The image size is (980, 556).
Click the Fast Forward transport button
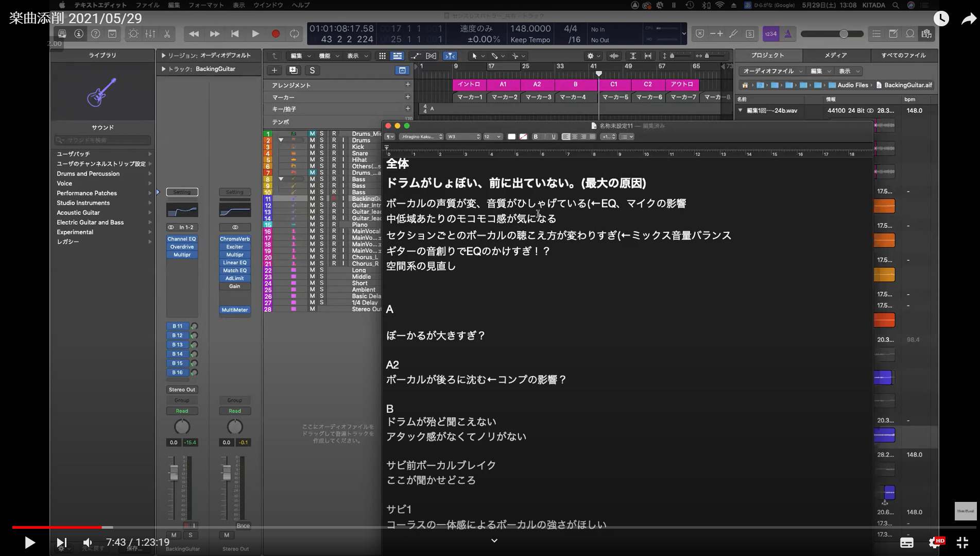pyautogui.click(x=214, y=33)
